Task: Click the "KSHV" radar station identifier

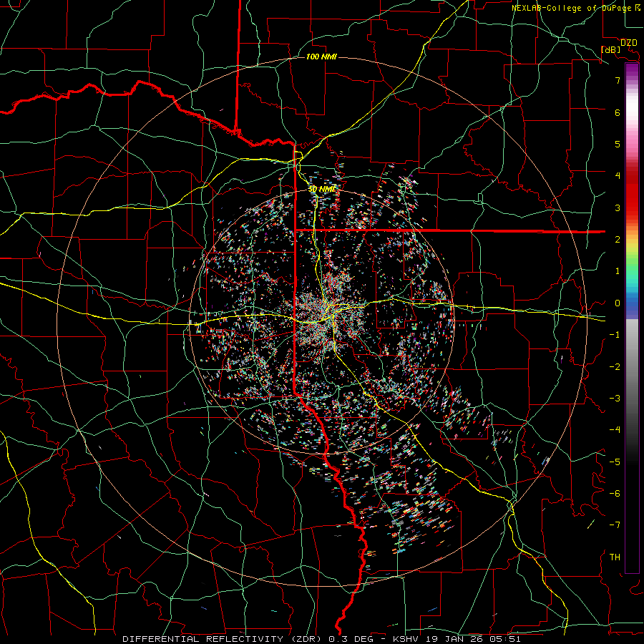Action: [x=406, y=639]
